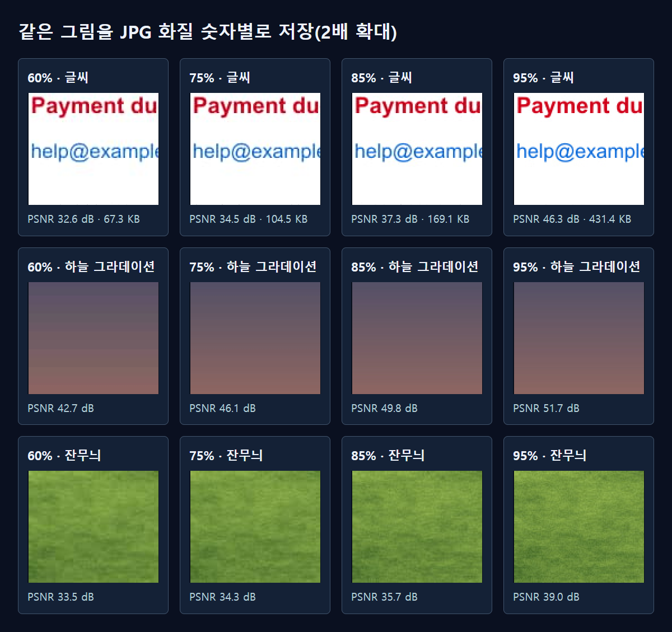Click the '85% · 글씨' card title
The width and height of the screenshot is (672, 632).
coord(382,78)
